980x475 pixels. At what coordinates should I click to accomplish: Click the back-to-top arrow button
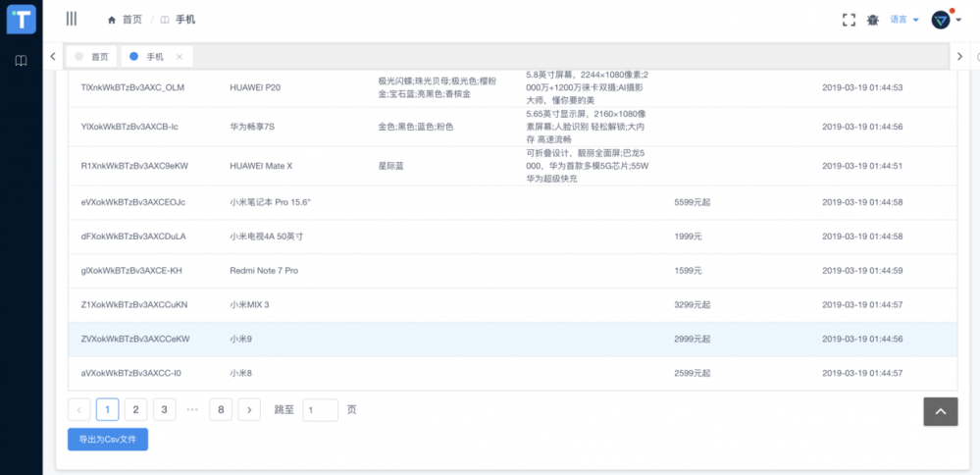[x=941, y=412]
